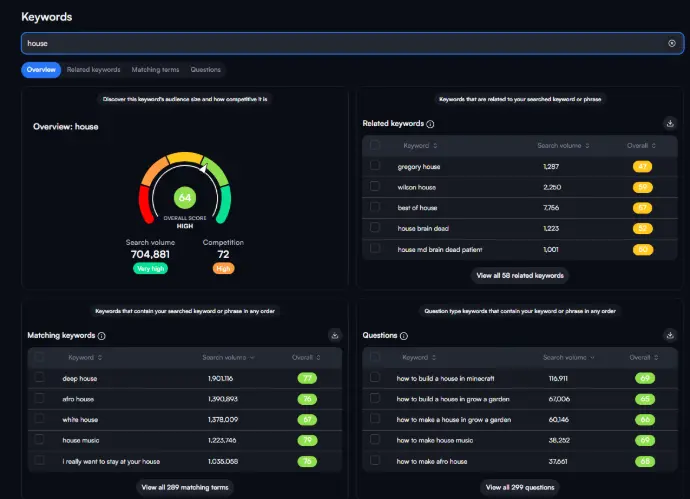Click into the keyword search box

click(340, 43)
